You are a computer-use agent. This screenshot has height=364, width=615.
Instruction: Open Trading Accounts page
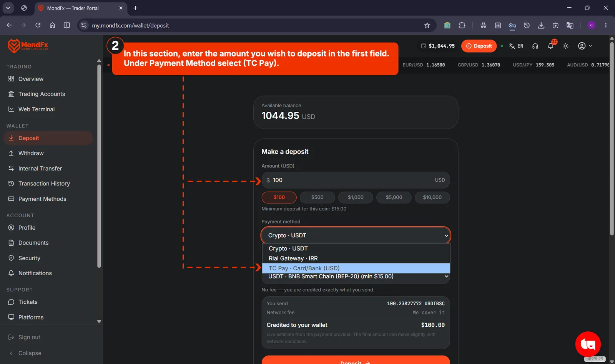coord(48,94)
